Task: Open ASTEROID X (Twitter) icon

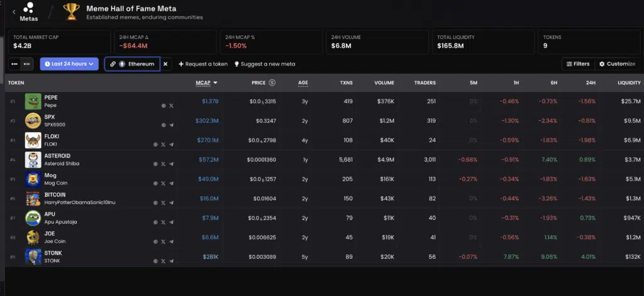Action: tap(163, 164)
